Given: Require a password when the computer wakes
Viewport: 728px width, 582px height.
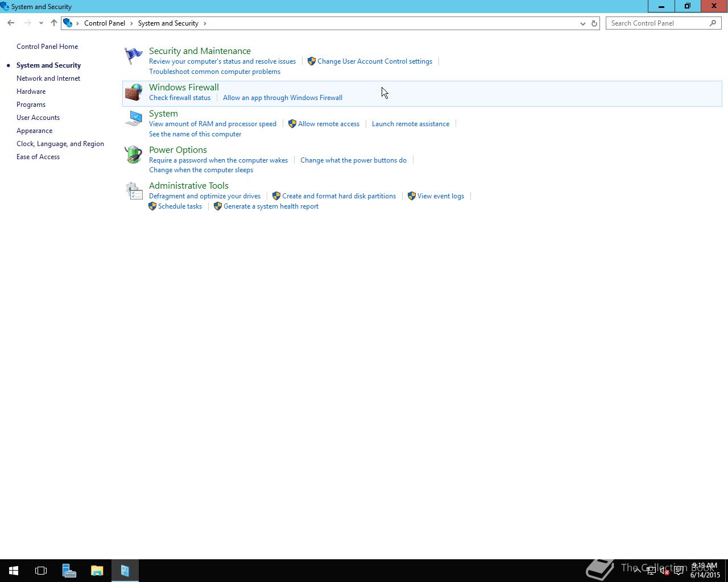Looking at the screenshot, I should (x=218, y=160).
